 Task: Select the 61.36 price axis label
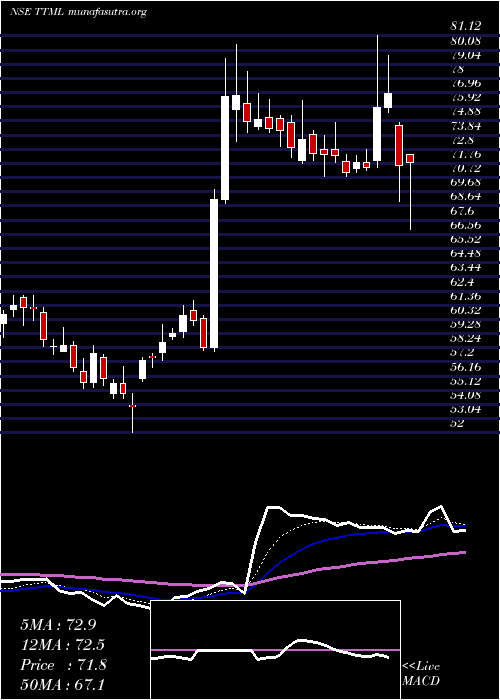pyautogui.click(x=465, y=296)
